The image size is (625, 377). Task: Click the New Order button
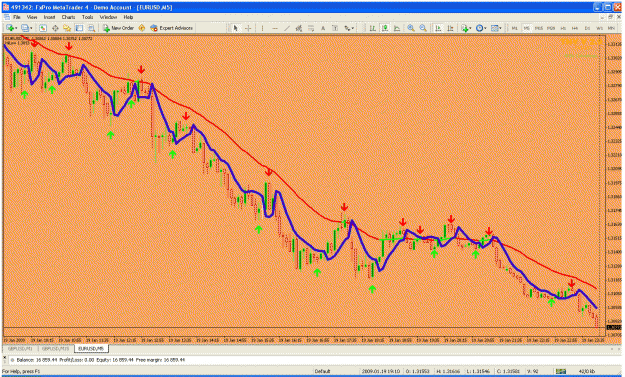click(x=118, y=28)
